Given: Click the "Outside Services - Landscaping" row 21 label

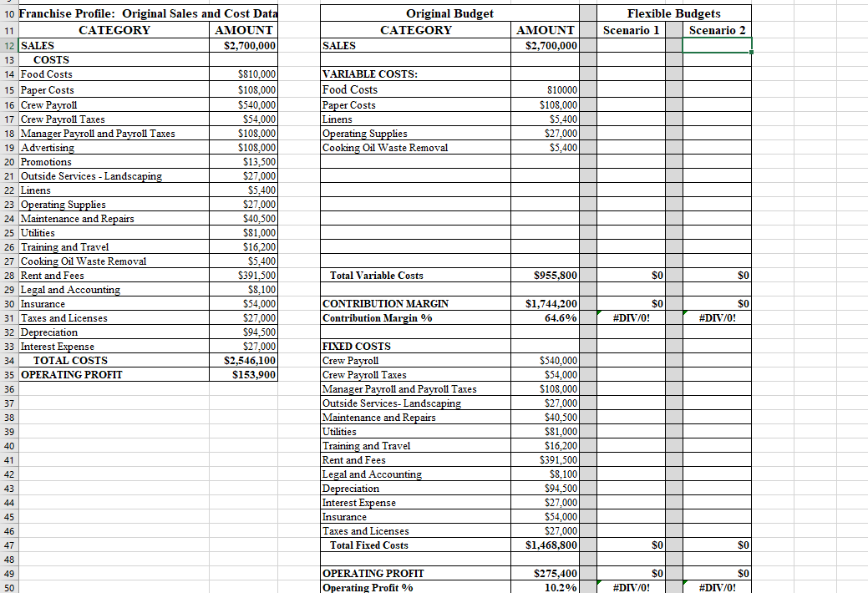Looking at the screenshot, I should click(91, 176).
